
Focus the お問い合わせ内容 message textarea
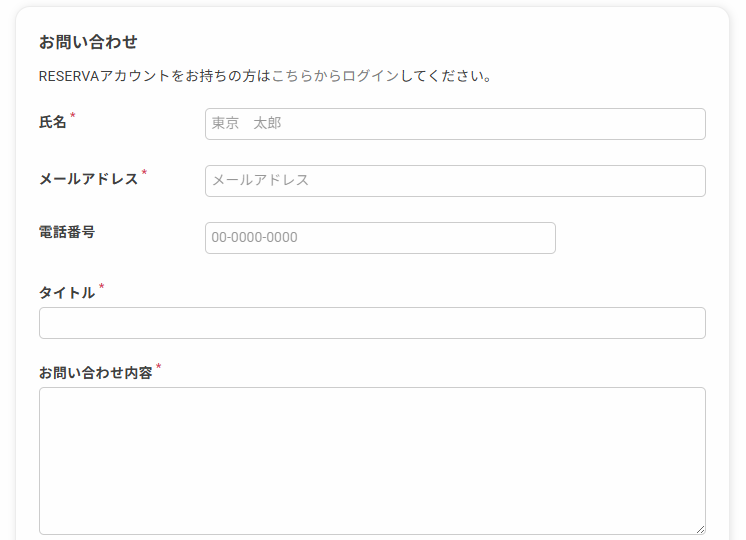372,460
